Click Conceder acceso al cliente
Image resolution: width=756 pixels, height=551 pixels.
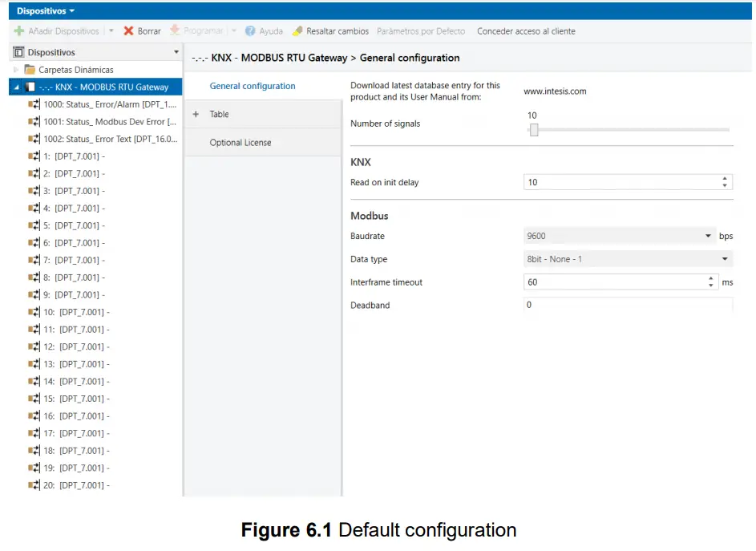[525, 31]
